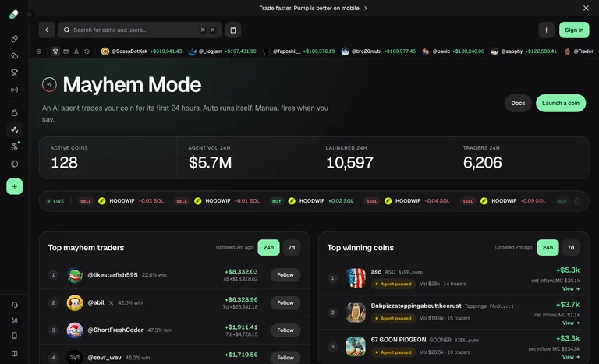Click the Pump pill logo

(14, 15)
